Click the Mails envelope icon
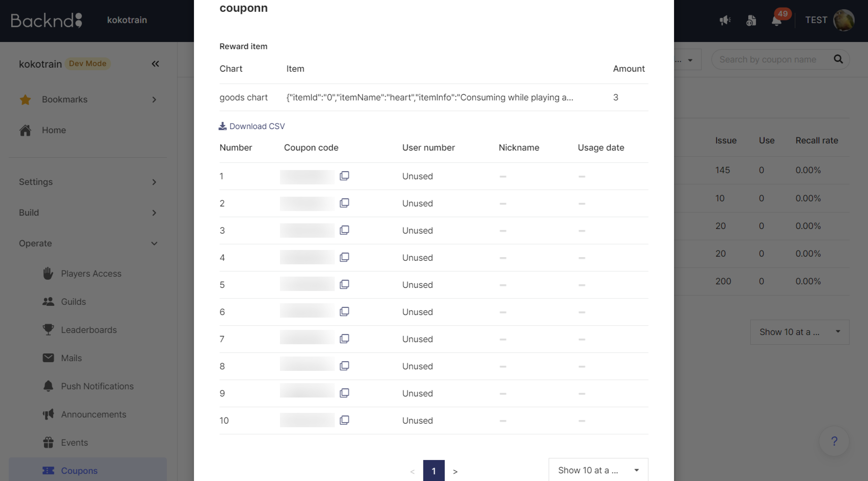Image resolution: width=868 pixels, height=481 pixels. click(48, 358)
